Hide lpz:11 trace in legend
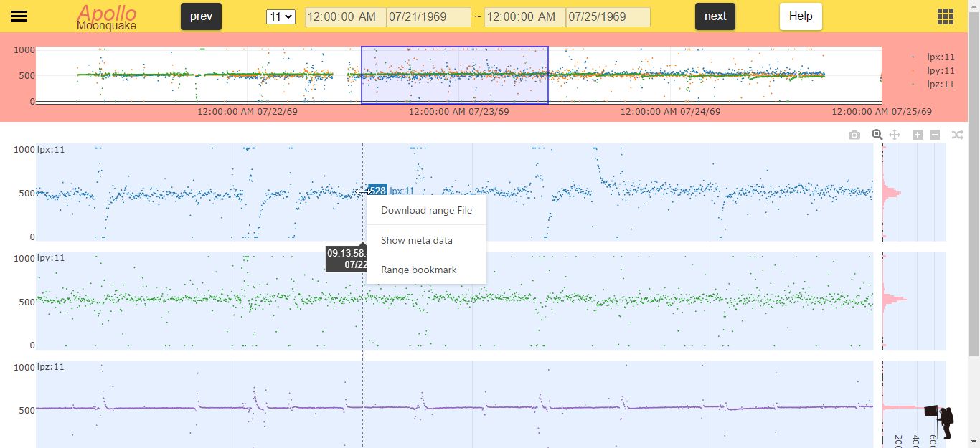The height and width of the screenshot is (448, 980). 940,84
